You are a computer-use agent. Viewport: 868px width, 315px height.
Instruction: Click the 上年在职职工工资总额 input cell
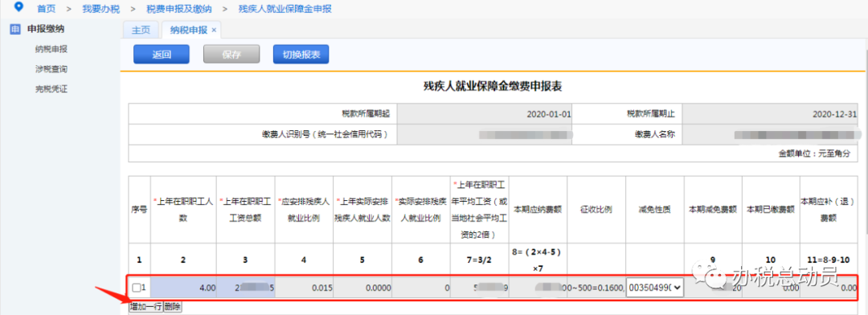point(247,288)
